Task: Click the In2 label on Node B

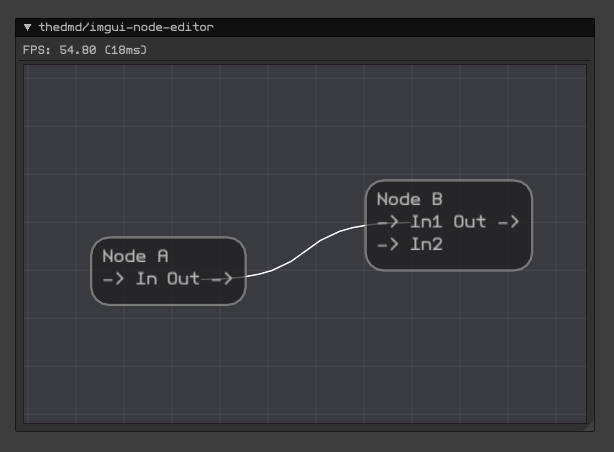Action: [426, 244]
